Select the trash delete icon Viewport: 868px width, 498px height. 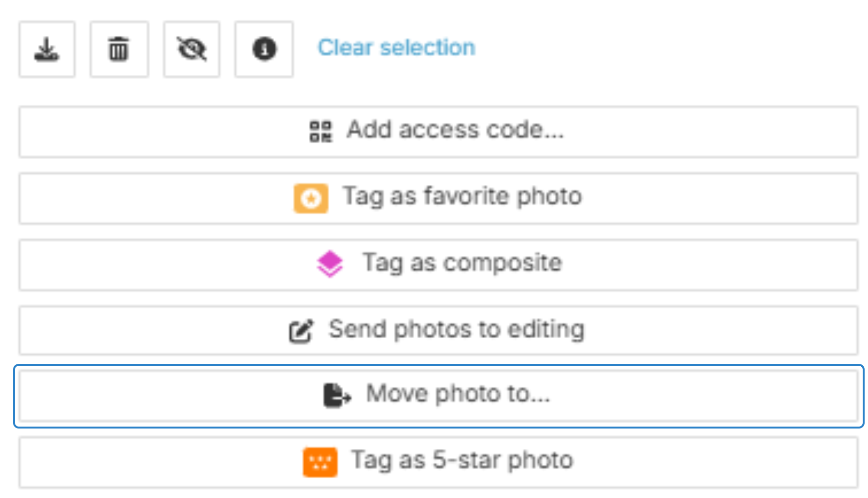click(119, 49)
